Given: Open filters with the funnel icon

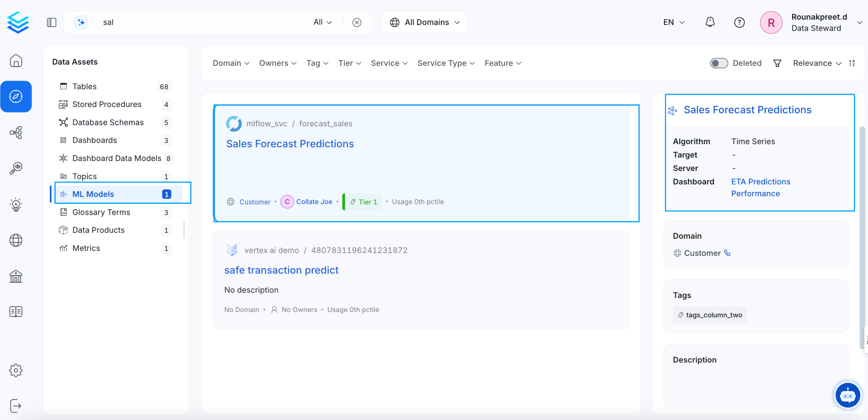Looking at the screenshot, I should click(777, 63).
